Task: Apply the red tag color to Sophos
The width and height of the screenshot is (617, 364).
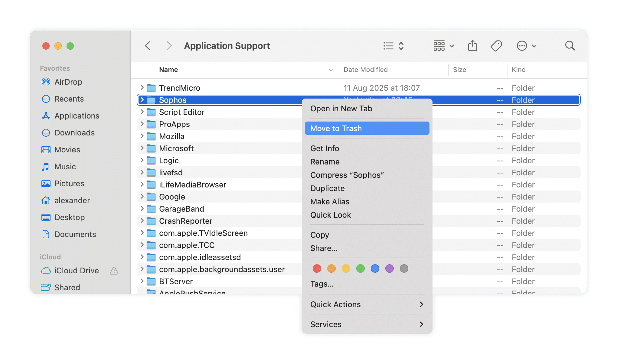Action: pyautogui.click(x=317, y=268)
